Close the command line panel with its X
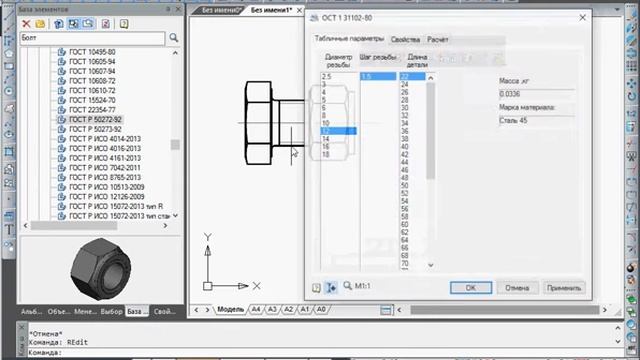Image resolution: width=640 pixels, height=360 pixels. point(22,327)
